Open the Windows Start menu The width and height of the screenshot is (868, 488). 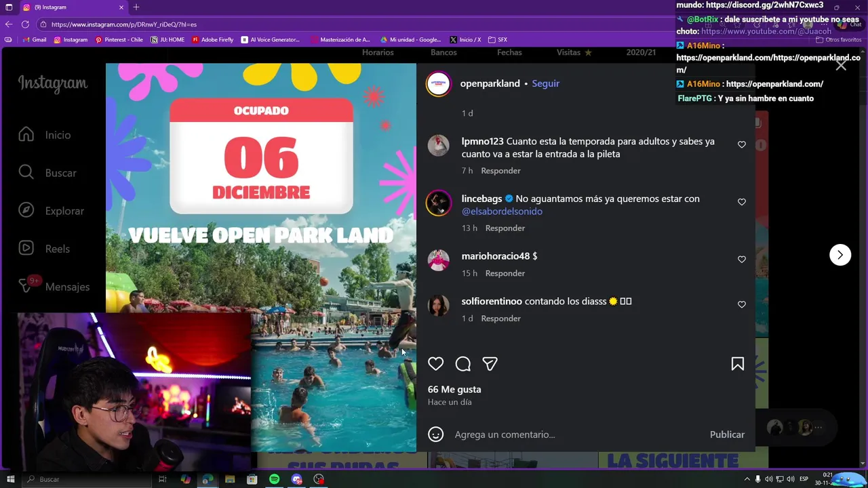pos(10,479)
